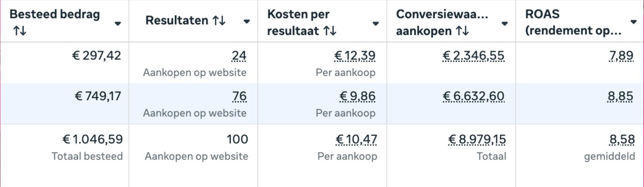
Task: Open Resultaten column dropdown arrow
Action: tap(247, 21)
